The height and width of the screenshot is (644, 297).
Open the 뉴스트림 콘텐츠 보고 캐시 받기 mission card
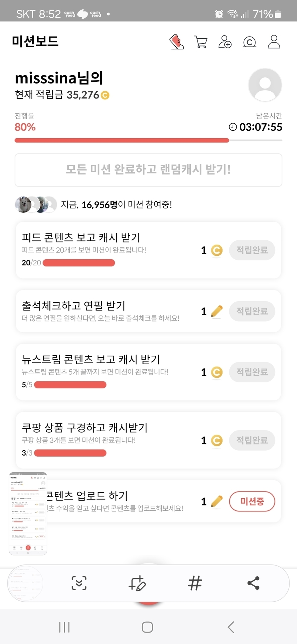pos(107,371)
